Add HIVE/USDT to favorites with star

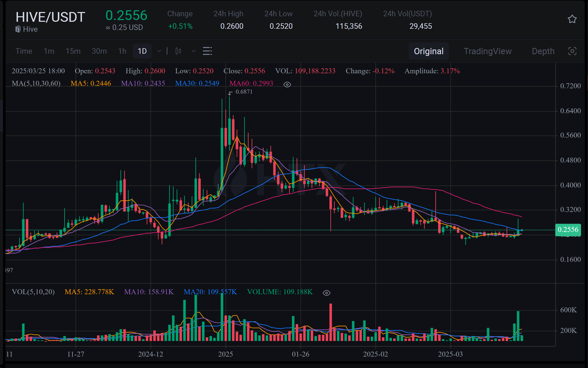[572, 19]
